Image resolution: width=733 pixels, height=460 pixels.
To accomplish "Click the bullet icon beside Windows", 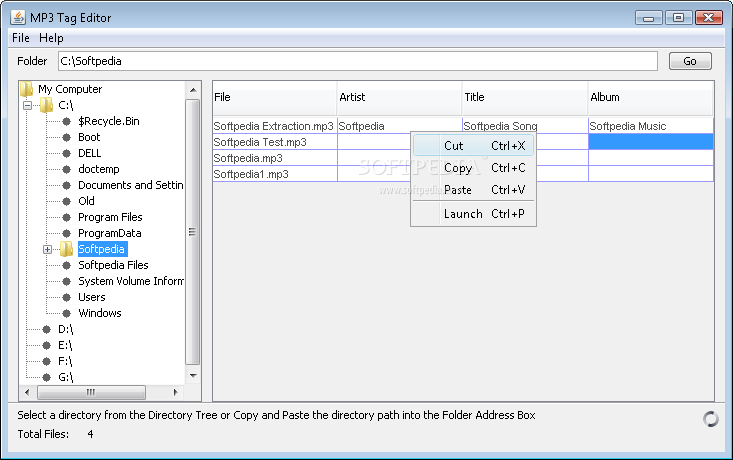I will coord(66,313).
